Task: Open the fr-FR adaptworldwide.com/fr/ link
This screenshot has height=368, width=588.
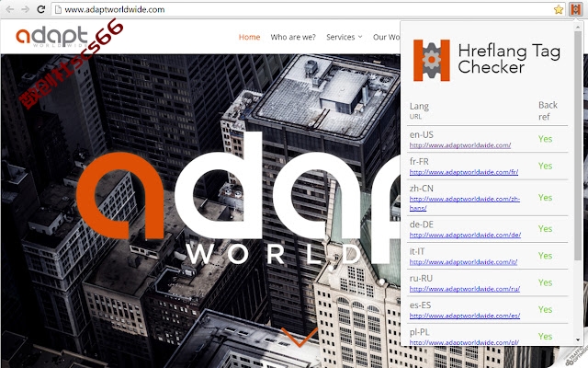Action: tap(464, 172)
